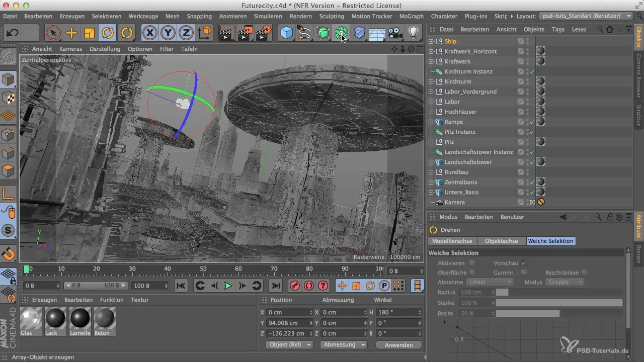The height and width of the screenshot is (362, 644).
Task: Switch to the Objektachse tab
Action: click(502, 241)
